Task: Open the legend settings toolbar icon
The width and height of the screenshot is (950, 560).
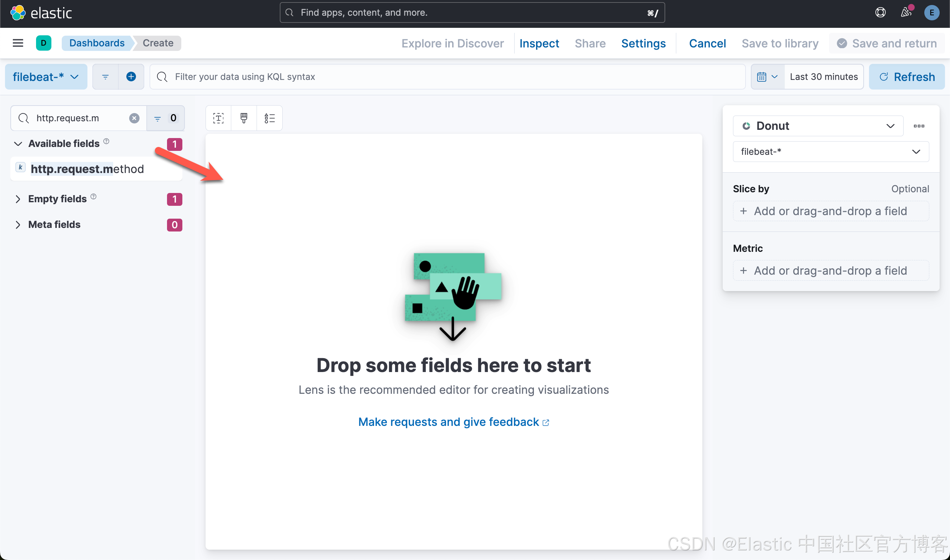Action: (269, 118)
